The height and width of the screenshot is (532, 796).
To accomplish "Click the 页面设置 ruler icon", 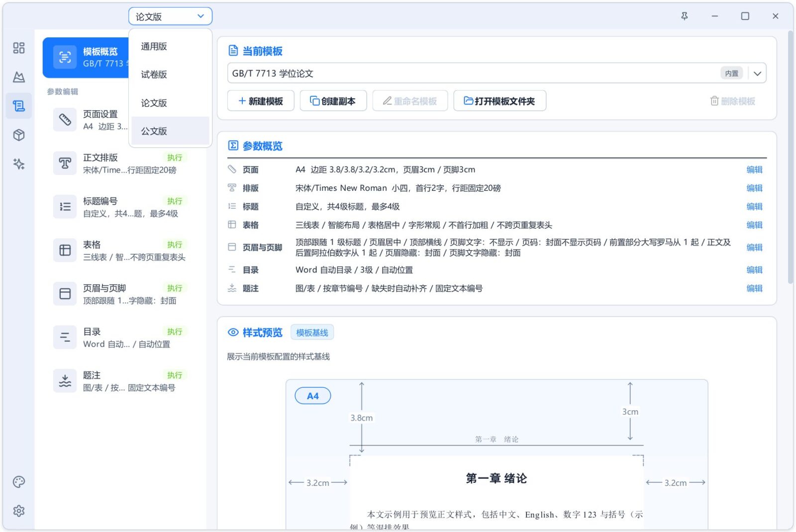I will [65, 119].
